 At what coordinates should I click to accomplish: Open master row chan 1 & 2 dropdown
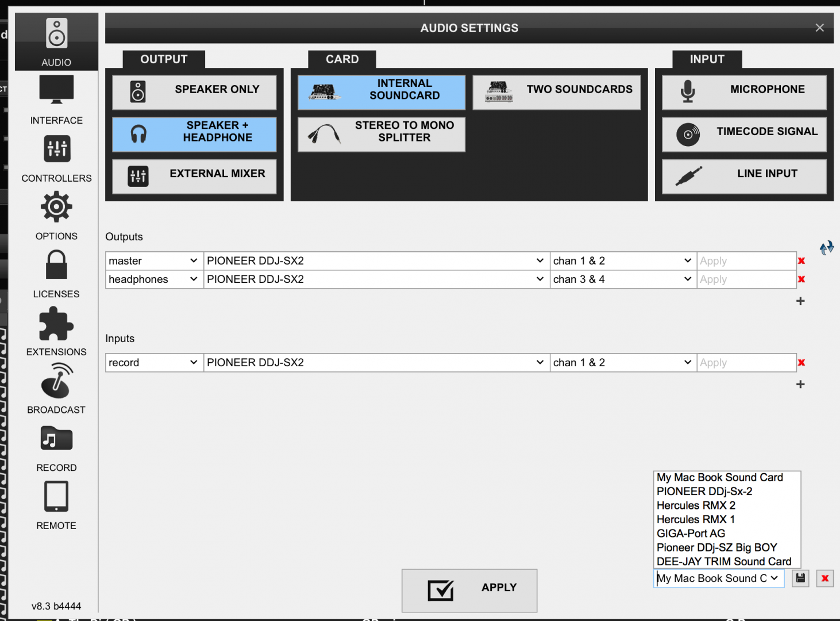[x=623, y=261]
